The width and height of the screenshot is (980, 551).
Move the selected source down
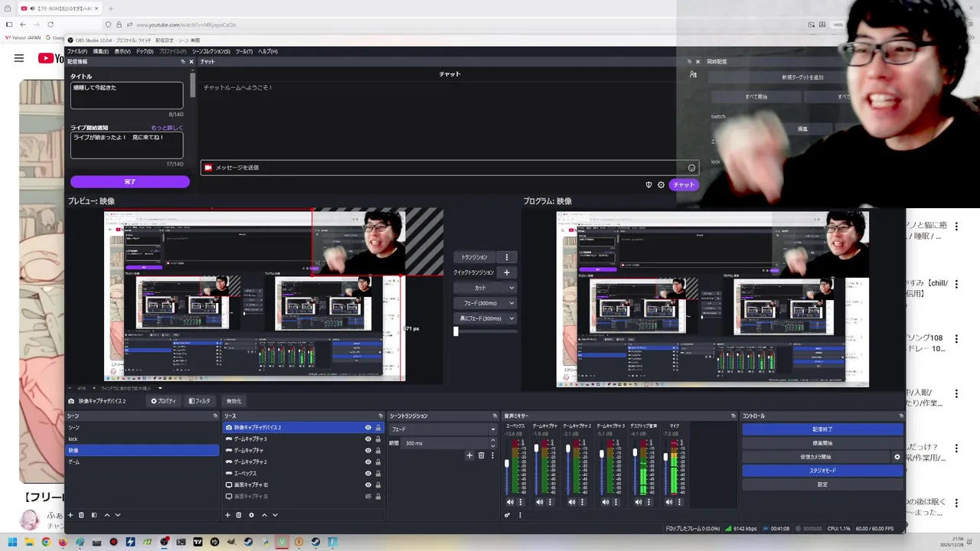click(x=275, y=515)
